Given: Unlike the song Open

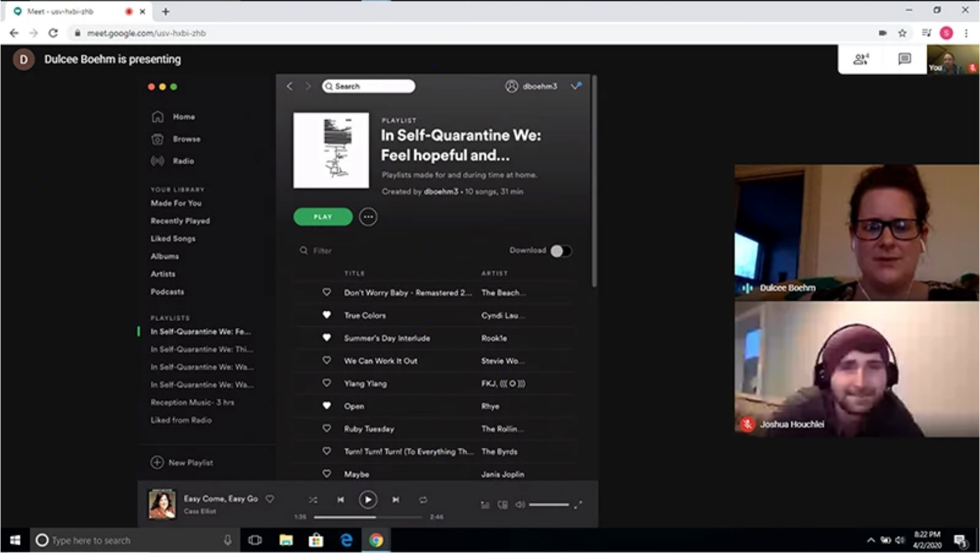Looking at the screenshot, I should [x=326, y=405].
